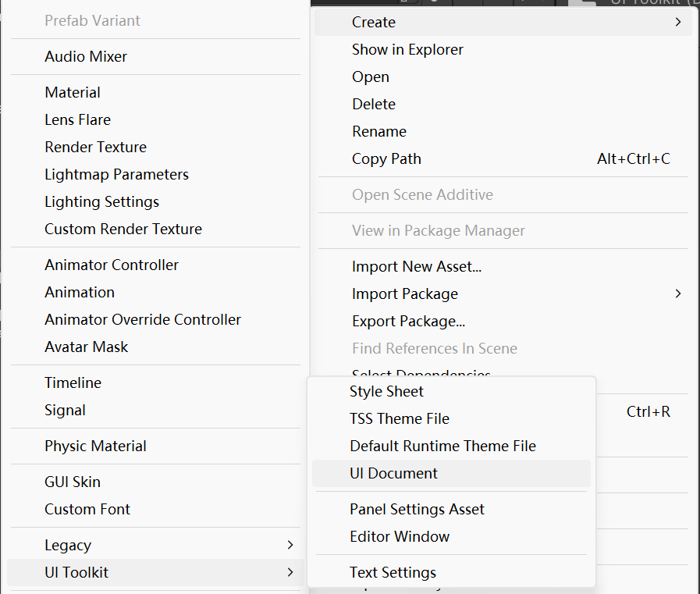
Task: Click Import New Asset
Action: click(416, 266)
